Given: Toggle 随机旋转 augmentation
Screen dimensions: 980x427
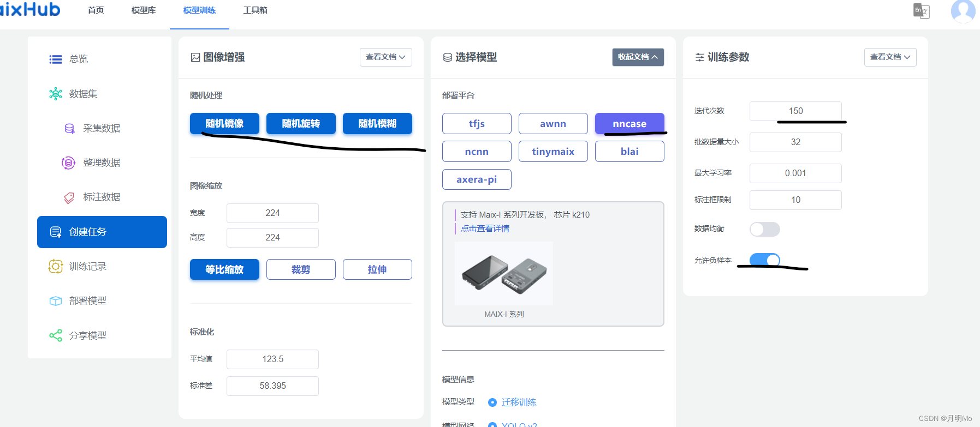Looking at the screenshot, I should click(x=301, y=123).
